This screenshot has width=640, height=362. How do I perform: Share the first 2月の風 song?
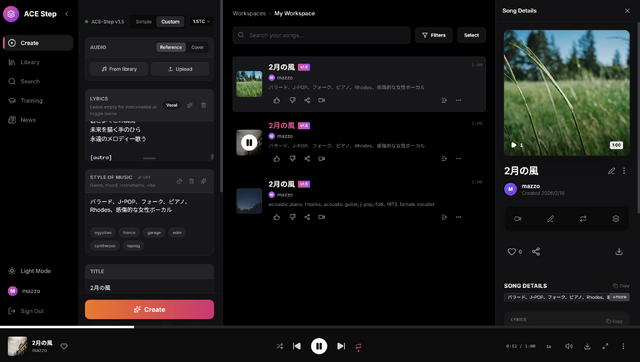(307, 100)
